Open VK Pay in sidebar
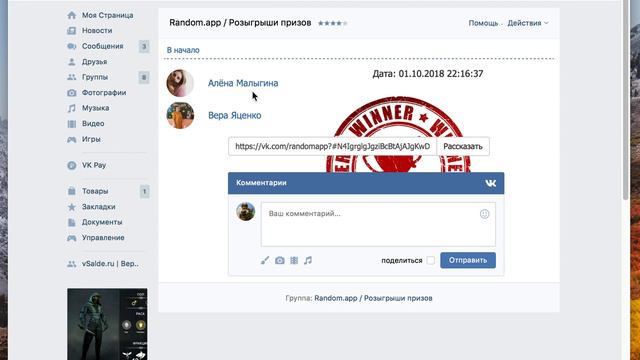Viewport: 640px width, 360px height. [x=94, y=165]
